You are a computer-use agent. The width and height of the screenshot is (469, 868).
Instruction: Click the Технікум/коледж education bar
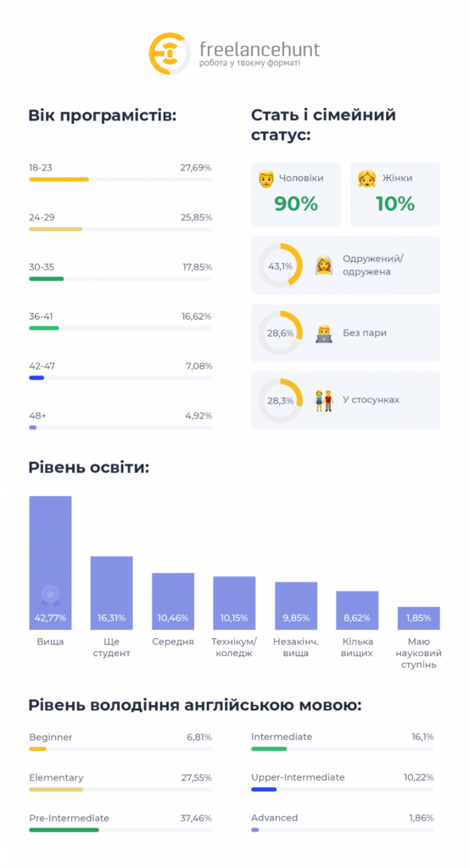coord(234,603)
